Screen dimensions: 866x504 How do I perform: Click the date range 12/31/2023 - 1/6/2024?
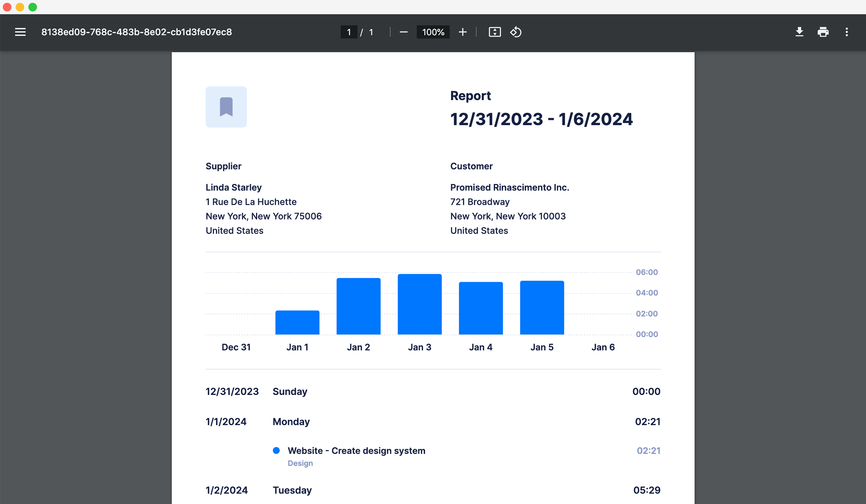point(541,119)
